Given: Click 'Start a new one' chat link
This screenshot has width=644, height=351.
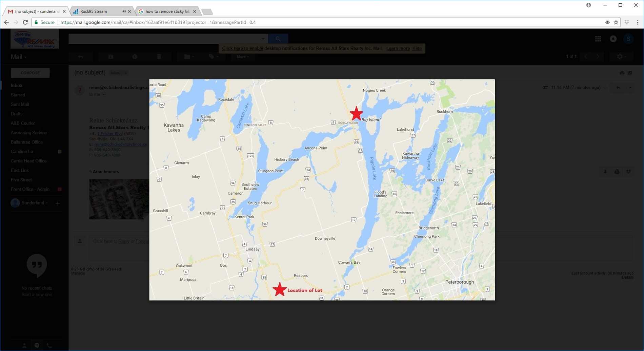Looking at the screenshot, I should (37, 295).
